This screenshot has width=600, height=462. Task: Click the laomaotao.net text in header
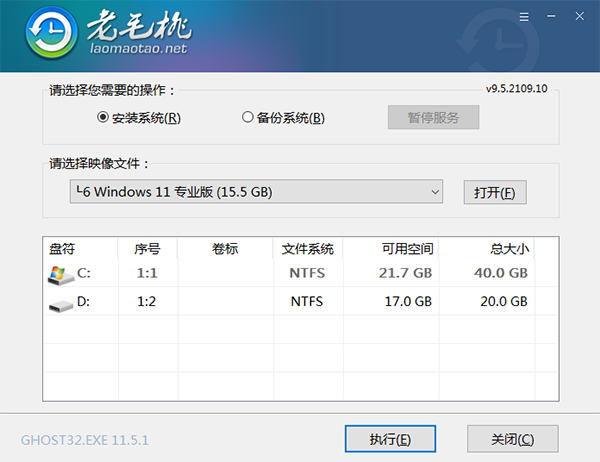(x=138, y=49)
